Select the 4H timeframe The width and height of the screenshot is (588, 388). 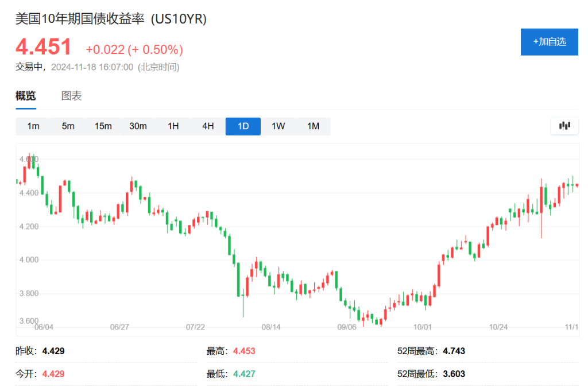tap(207, 126)
